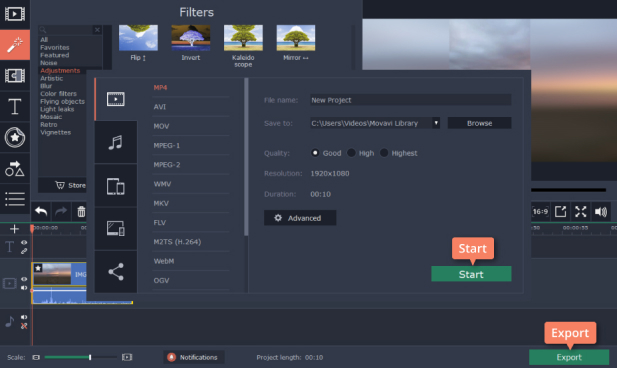Expand the Save to path dropdown
The image size is (617, 368).
(436, 123)
